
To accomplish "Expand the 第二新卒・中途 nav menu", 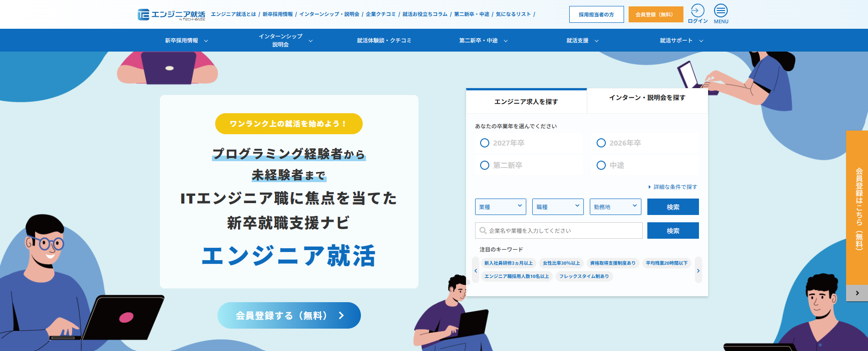I will (x=483, y=41).
